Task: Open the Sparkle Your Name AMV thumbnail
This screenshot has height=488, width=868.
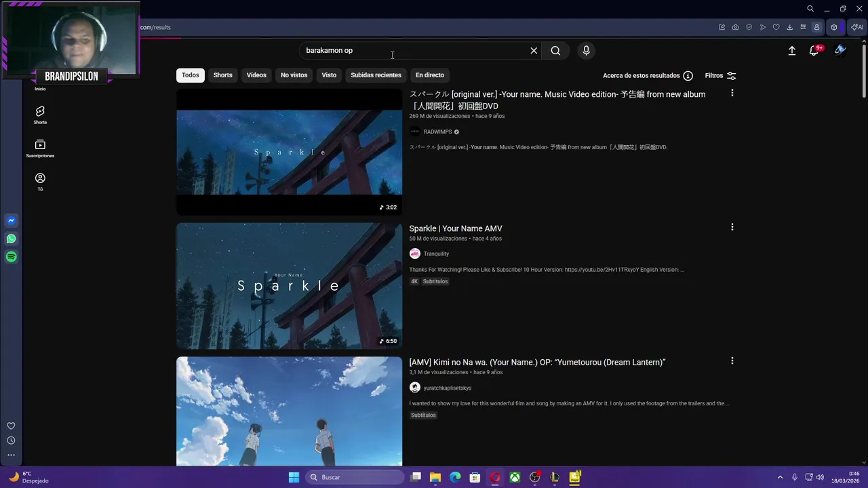Action: click(x=290, y=286)
